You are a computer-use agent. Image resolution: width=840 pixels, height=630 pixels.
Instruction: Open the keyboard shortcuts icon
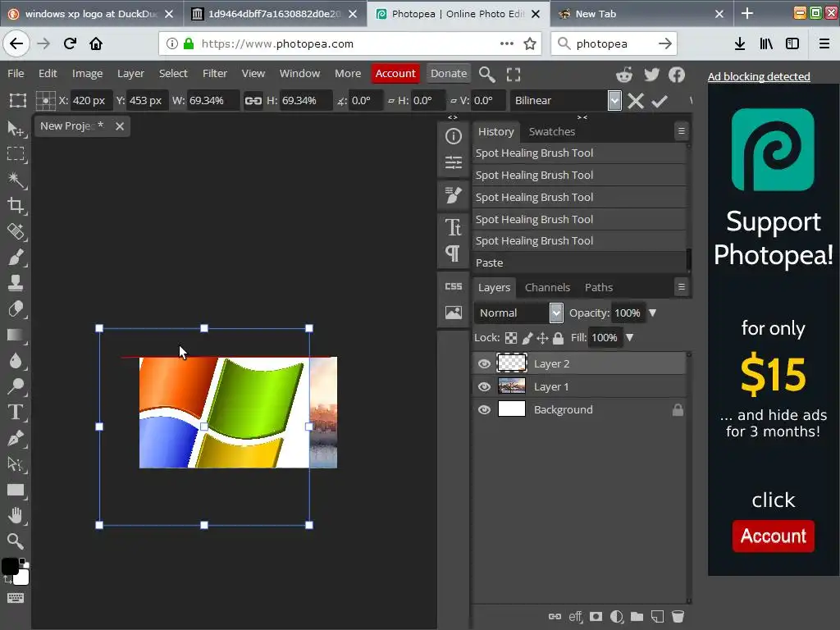16,598
